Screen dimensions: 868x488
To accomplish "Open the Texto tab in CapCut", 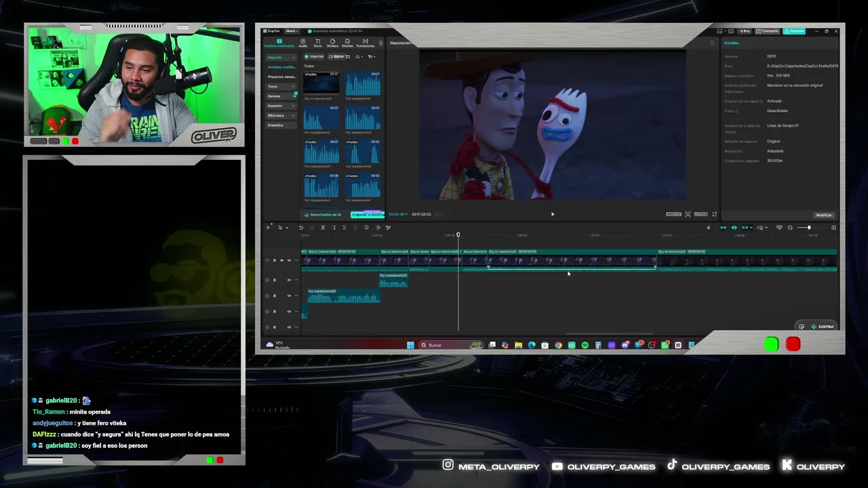I will (x=317, y=43).
